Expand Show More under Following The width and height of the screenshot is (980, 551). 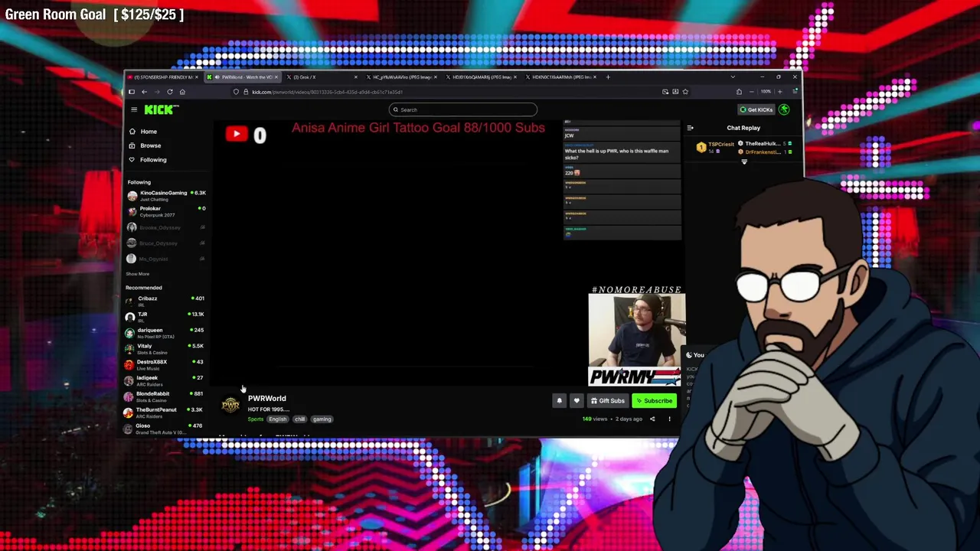tap(138, 274)
